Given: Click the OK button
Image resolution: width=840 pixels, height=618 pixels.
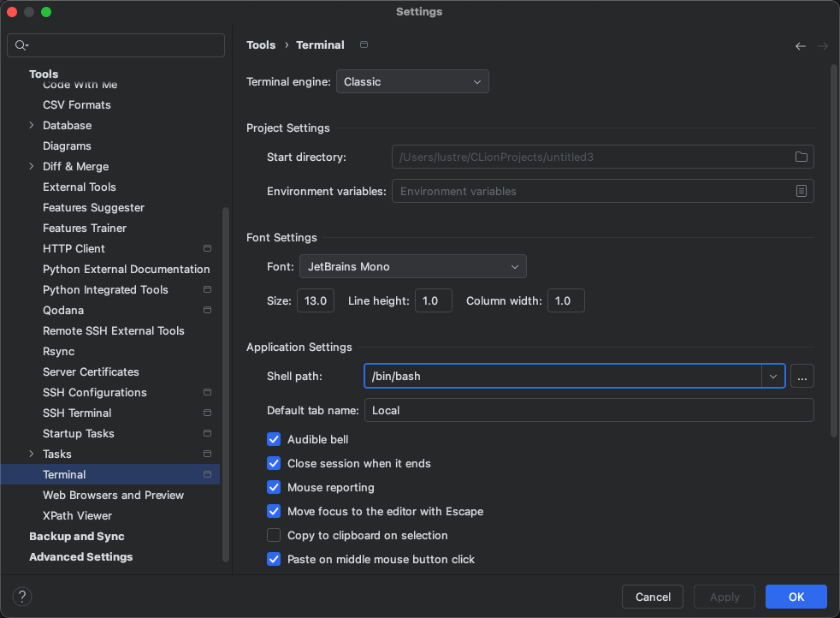Looking at the screenshot, I should [796, 597].
